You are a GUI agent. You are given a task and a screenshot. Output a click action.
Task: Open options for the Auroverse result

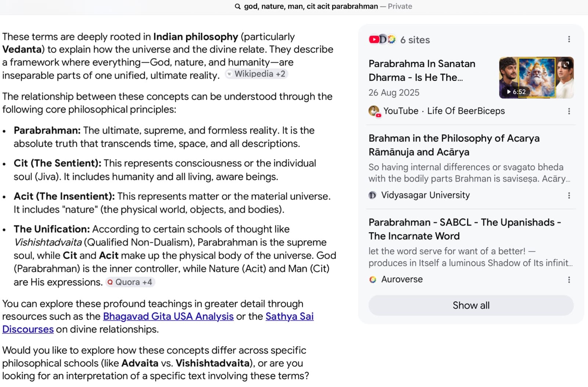[569, 280]
